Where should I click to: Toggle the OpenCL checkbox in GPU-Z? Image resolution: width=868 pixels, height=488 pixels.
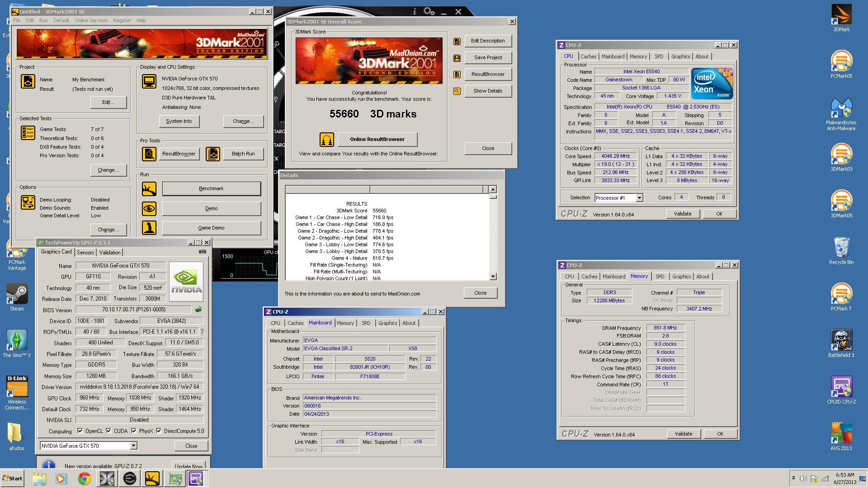coord(80,431)
